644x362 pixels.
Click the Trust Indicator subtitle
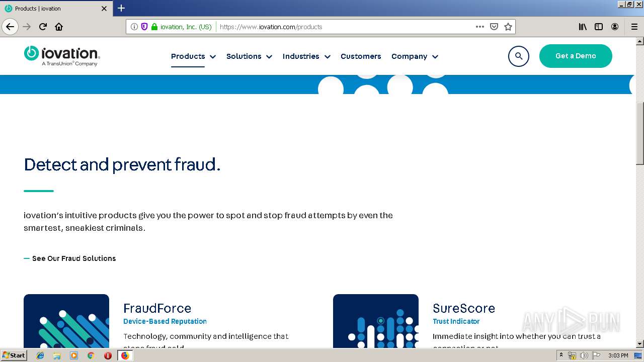coord(456,321)
